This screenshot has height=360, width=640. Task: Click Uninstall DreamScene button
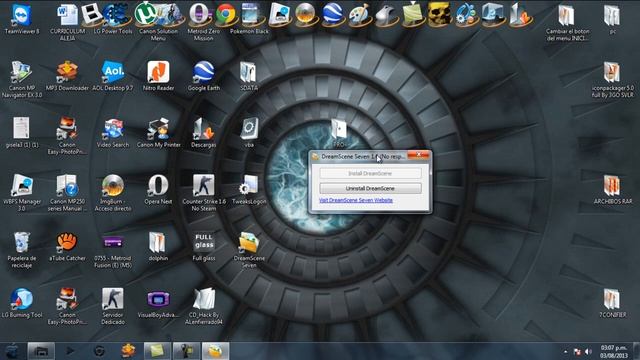(370, 188)
